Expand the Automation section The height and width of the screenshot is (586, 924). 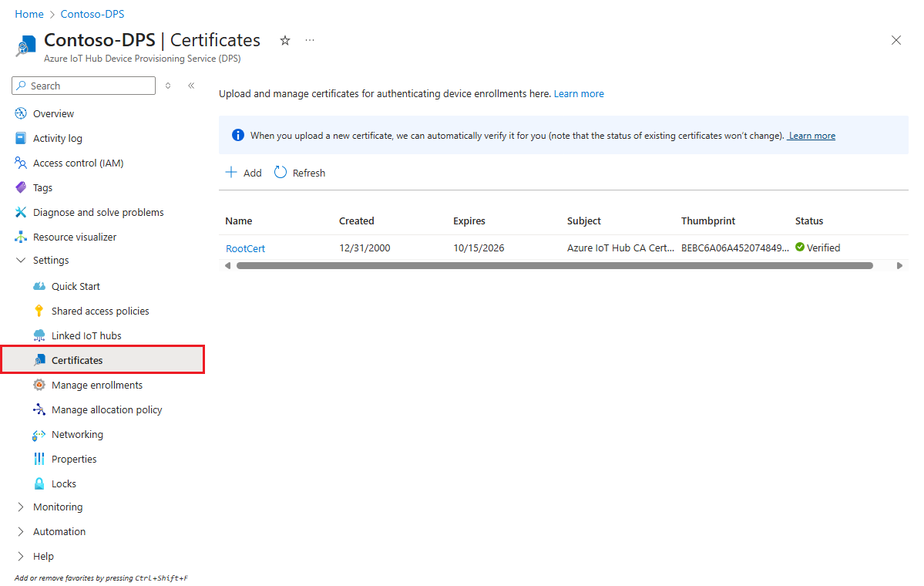pyautogui.click(x=21, y=531)
